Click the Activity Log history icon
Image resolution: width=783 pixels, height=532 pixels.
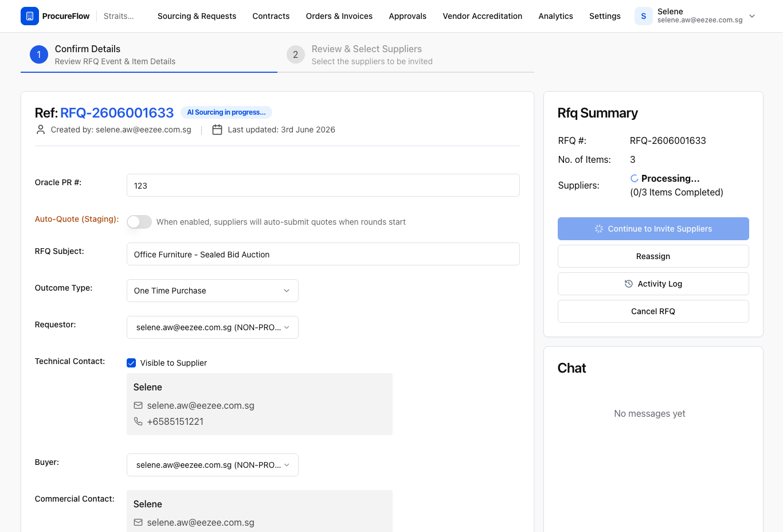pyautogui.click(x=629, y=284)
